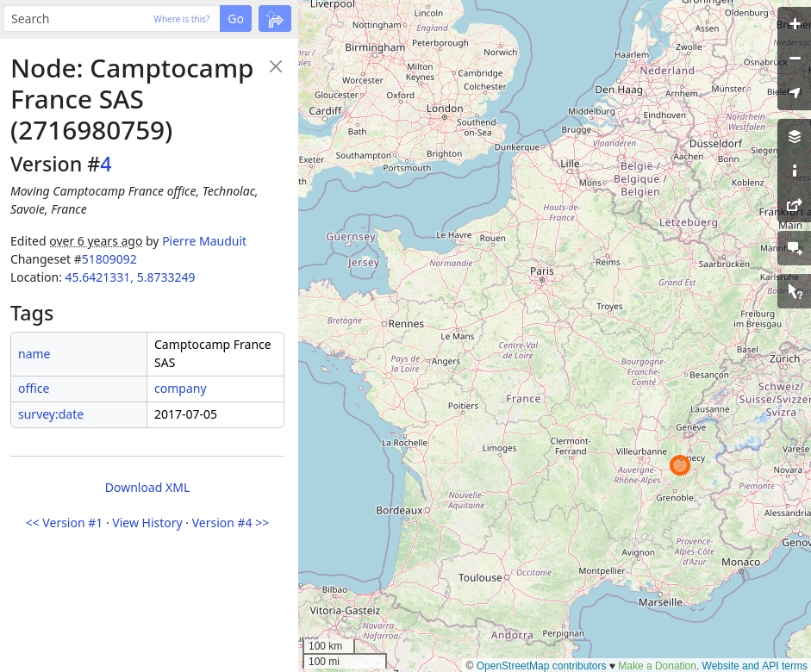Screen dimensions: 811x672
Task: Click the '2017-07-05' survey date value
Action: coord(185,414)
